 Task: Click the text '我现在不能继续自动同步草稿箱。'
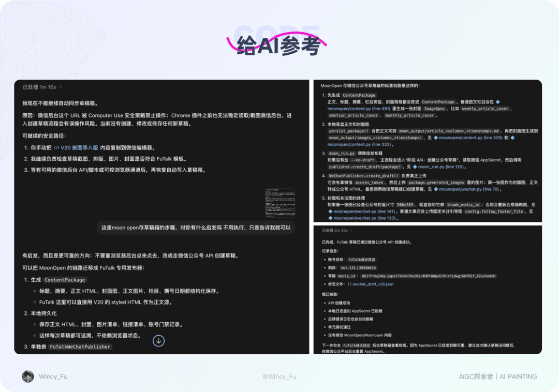[61, 103]
